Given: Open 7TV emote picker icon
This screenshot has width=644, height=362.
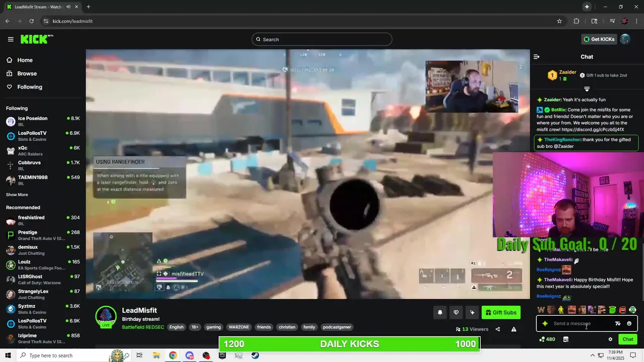Looking at the screenshot, I should click(x=618, y=324).
